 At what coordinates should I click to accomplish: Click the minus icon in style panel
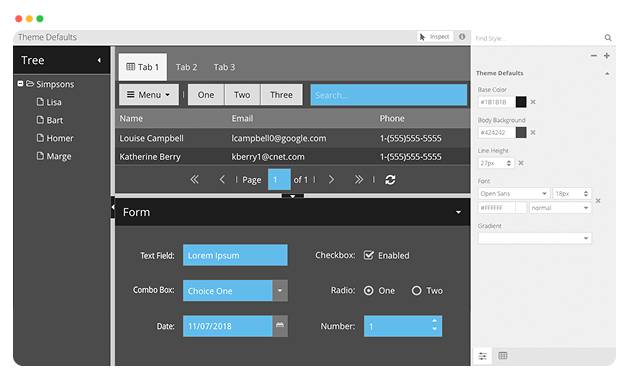pos(594,56)
